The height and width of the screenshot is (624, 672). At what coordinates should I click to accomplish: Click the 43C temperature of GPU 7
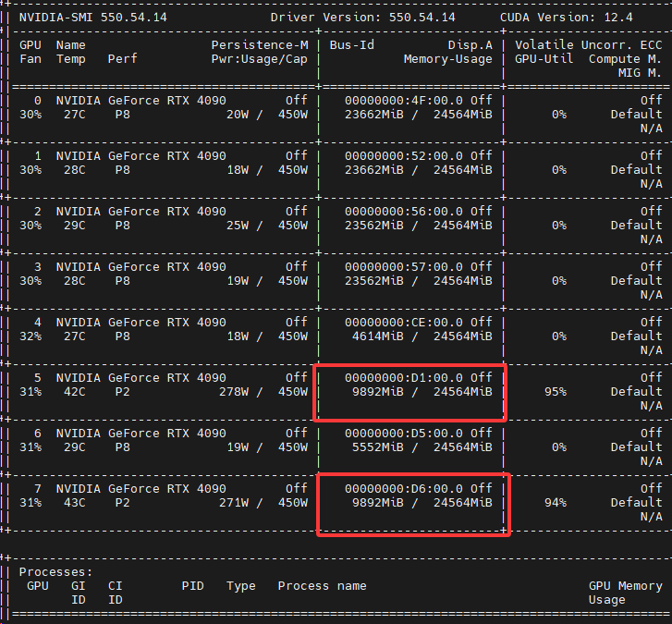pos(75,503)
